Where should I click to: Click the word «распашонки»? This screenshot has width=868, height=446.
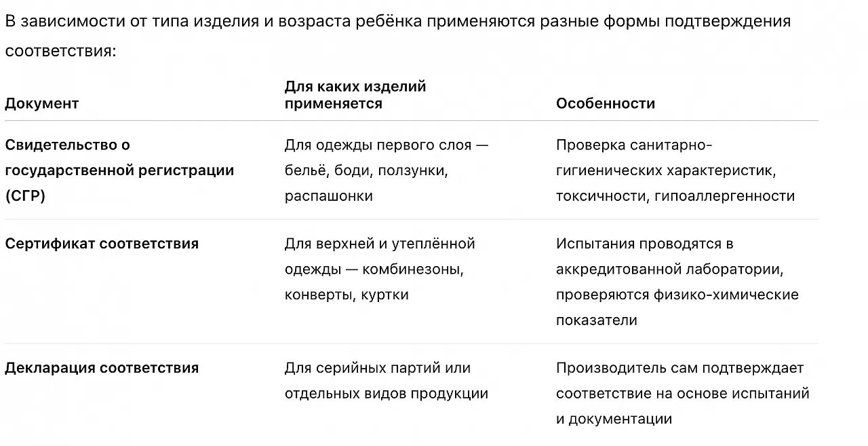(328, 196)
